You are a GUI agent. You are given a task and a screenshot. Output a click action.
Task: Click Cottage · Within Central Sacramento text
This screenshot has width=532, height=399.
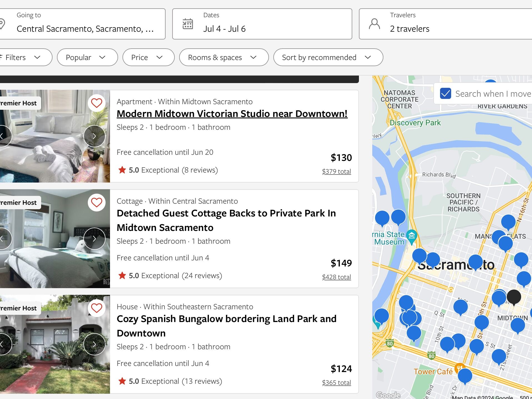click(x=177, y=201)
